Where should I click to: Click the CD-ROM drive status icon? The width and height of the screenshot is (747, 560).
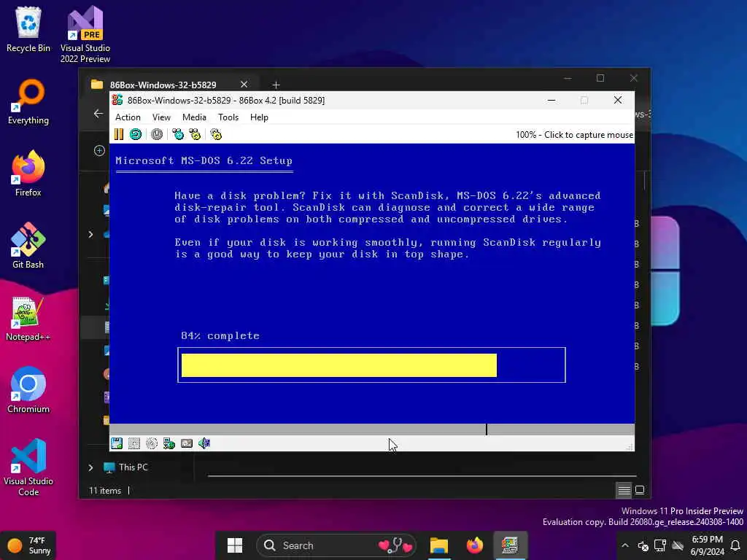(x=152, y=443)
